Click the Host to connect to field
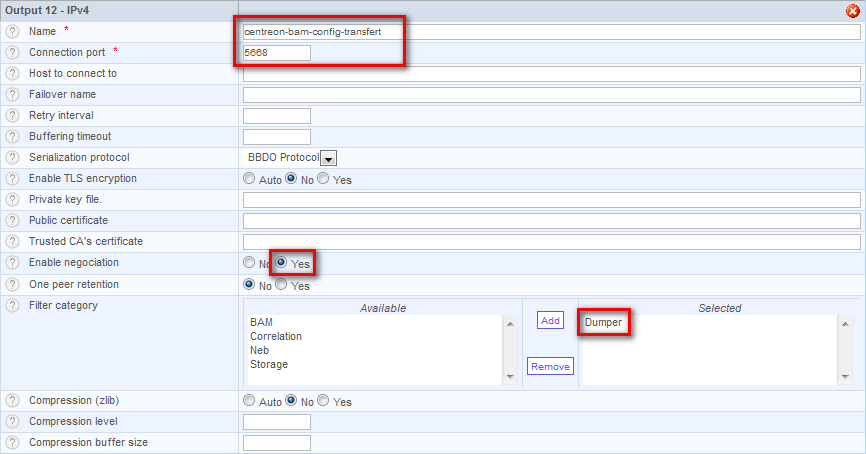Image resolution: width=866 pixels, height=454 pixels. [x=551, y=74]
